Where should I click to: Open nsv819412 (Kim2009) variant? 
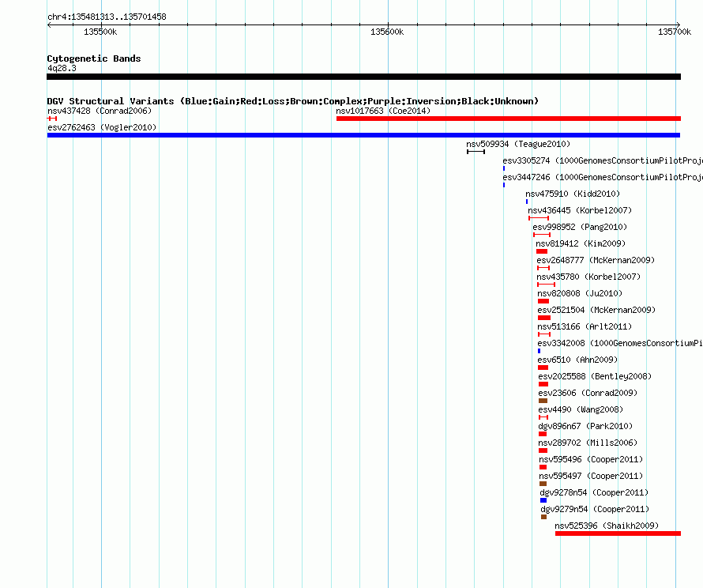coord(581,243)
